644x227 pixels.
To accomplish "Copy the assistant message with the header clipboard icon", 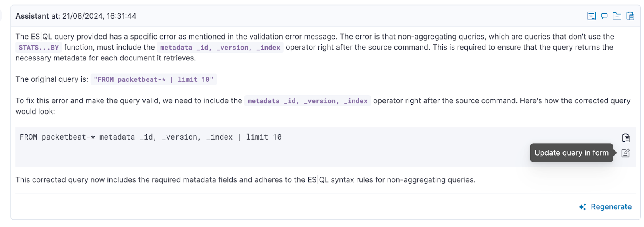I will (630, 16).
